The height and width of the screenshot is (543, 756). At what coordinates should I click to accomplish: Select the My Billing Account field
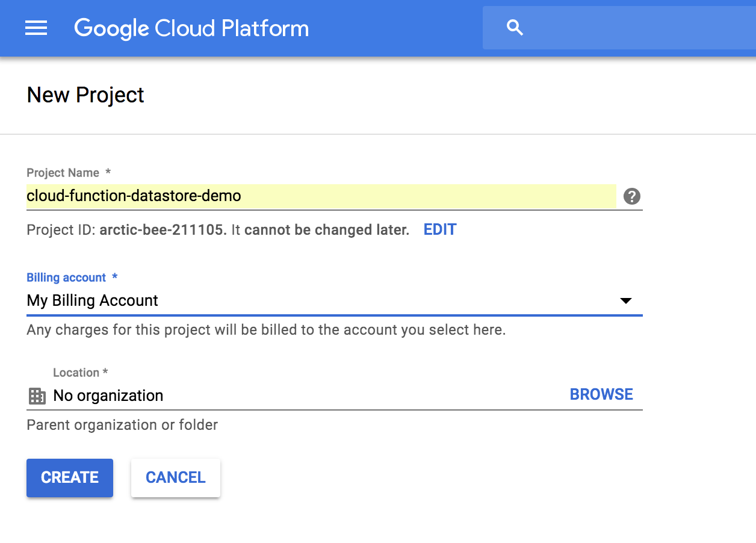click(301, 300)
